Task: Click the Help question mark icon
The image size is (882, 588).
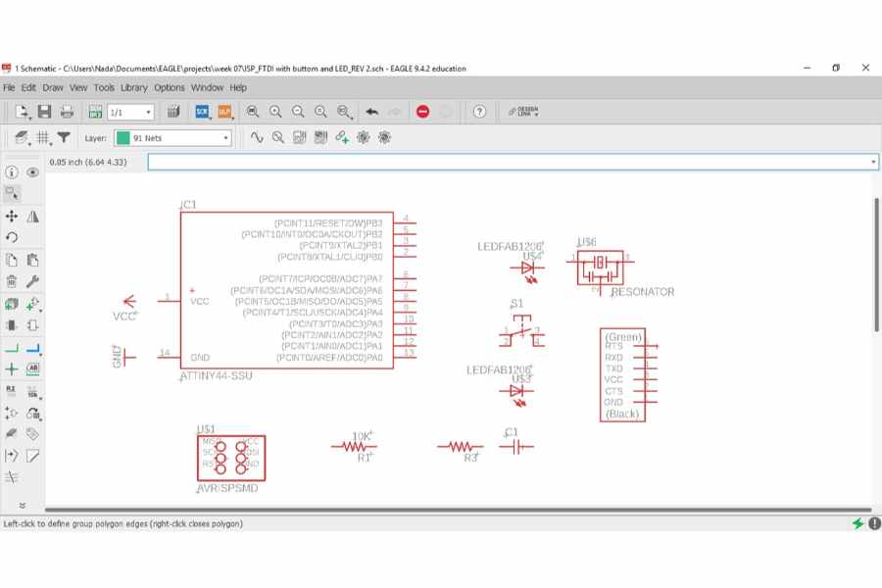Action: click(479, 112)
